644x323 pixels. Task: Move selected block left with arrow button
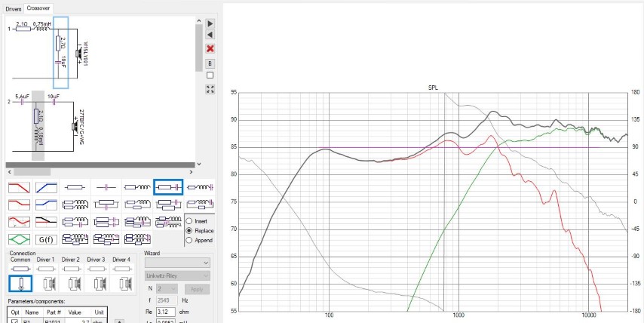coord(210,35)
